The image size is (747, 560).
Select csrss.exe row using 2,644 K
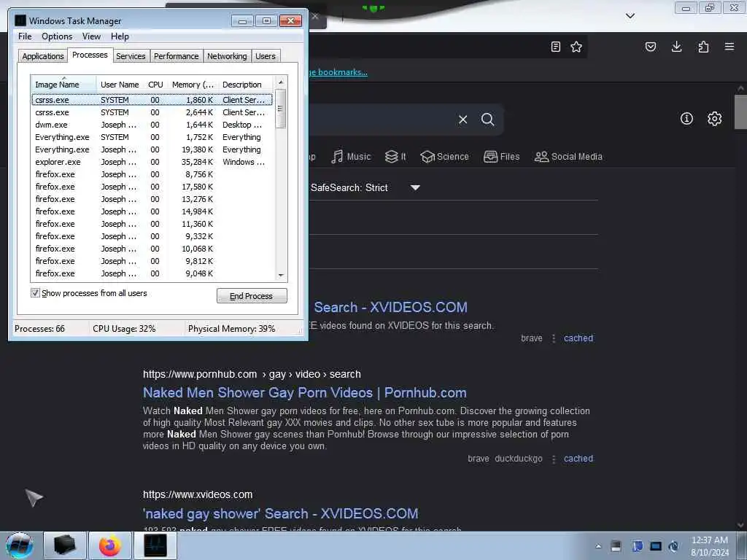[152, 112]
